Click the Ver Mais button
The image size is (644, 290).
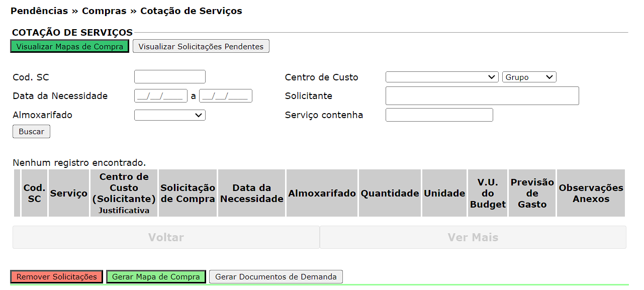point(473,237)
